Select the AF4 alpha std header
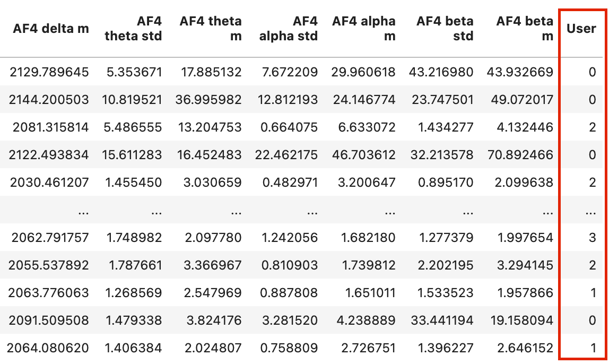609x364 pixels. tap(288, 28)
